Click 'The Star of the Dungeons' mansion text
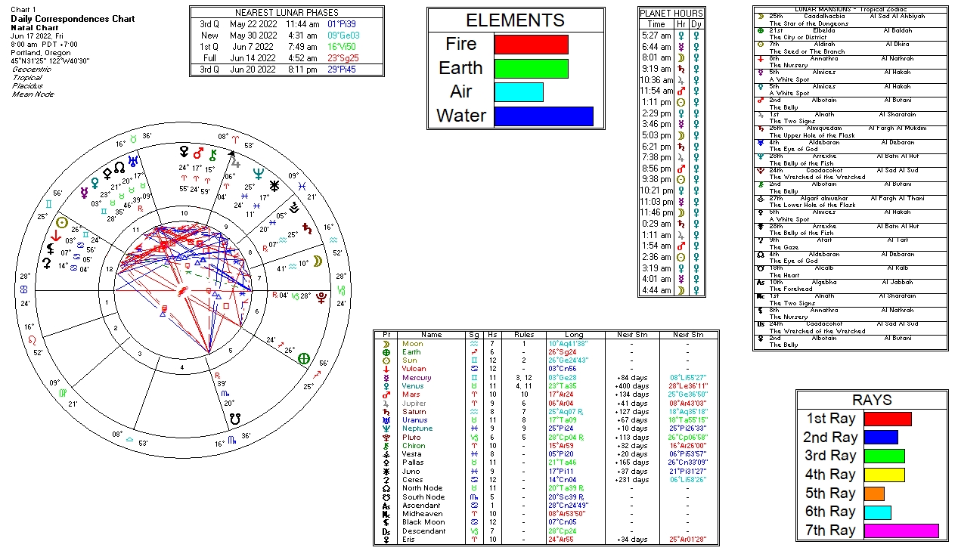This screenshot has width=958, height=560. (x=808, y=23)
